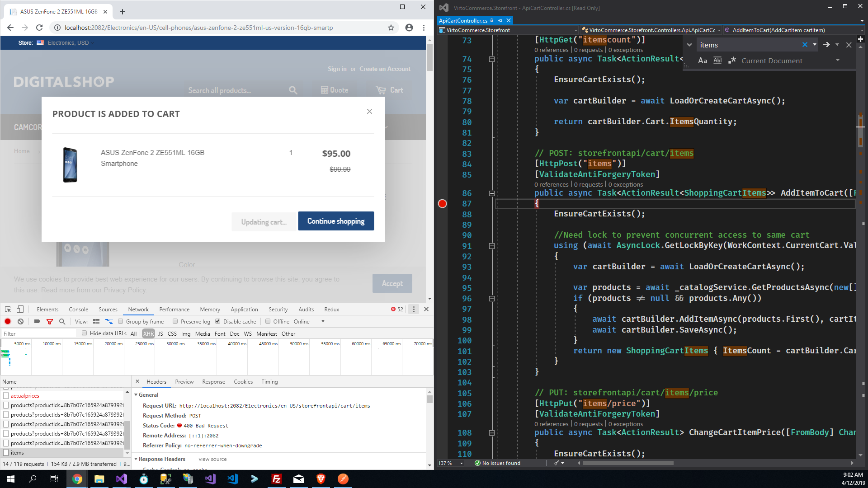The height and width of the screenshot is (488, 868).
Task: Clear the network requests list
Action: pos(20,321)
